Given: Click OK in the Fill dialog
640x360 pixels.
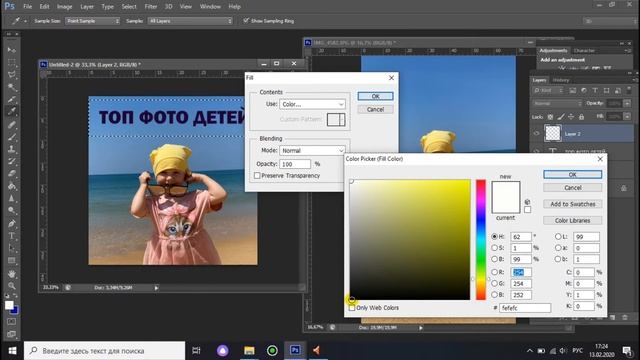Looking at the screenshot, I should click(375, 96).
